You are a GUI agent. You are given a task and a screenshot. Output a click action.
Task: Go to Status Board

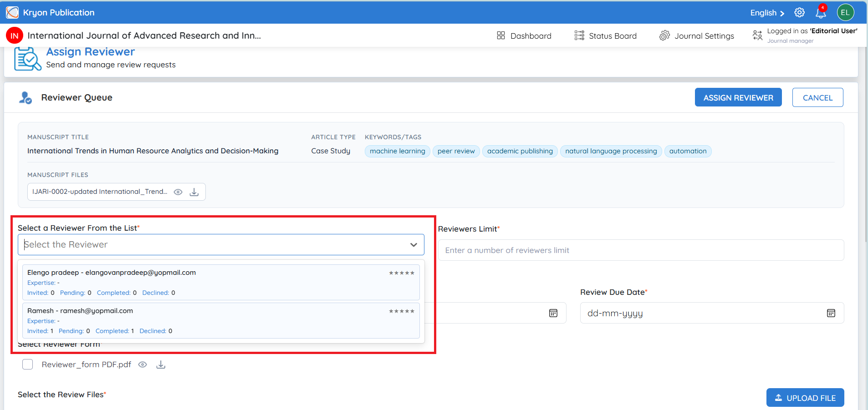pyautogui.click(x=606, y=35)
